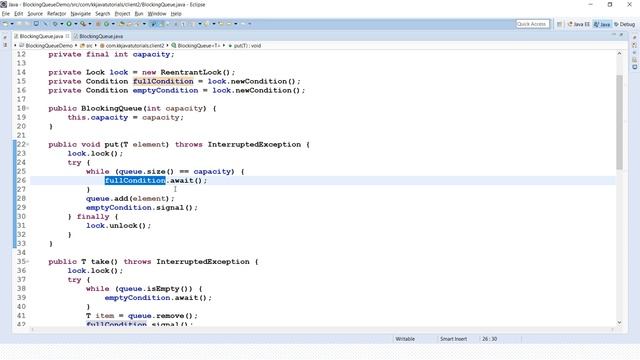The image size is (640, 360).
Task: Click the editor's scroll up arrow
Action: point(620,53)
